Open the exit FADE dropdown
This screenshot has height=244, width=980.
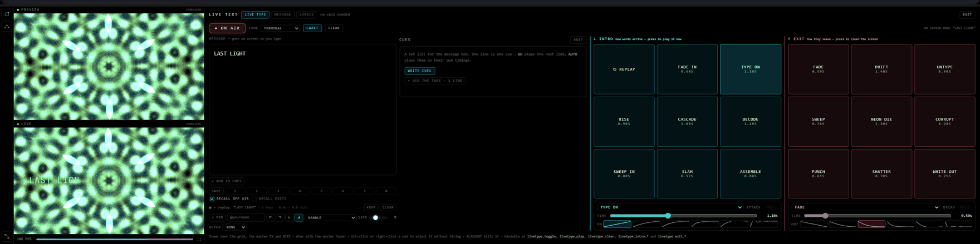coord(866,207)
